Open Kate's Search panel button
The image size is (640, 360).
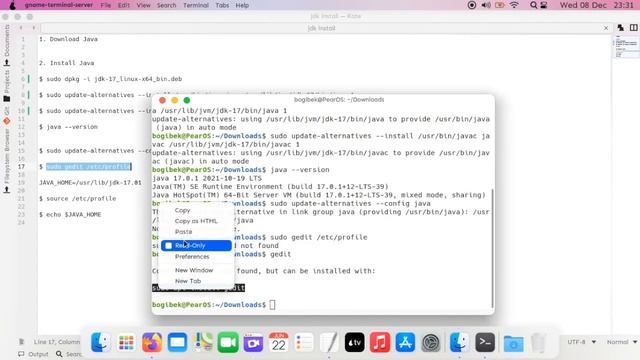pyautogui.click(x=69, y=354)
